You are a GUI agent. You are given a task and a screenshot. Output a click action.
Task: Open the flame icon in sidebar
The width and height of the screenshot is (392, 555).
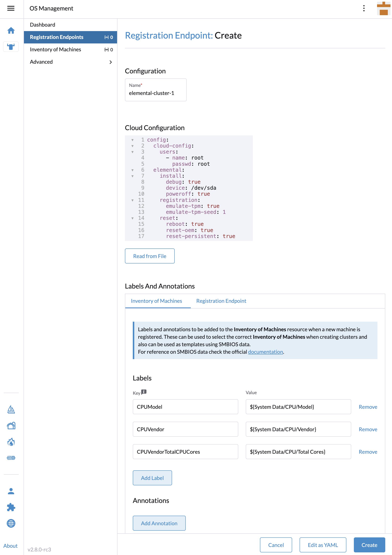[11, 442]
